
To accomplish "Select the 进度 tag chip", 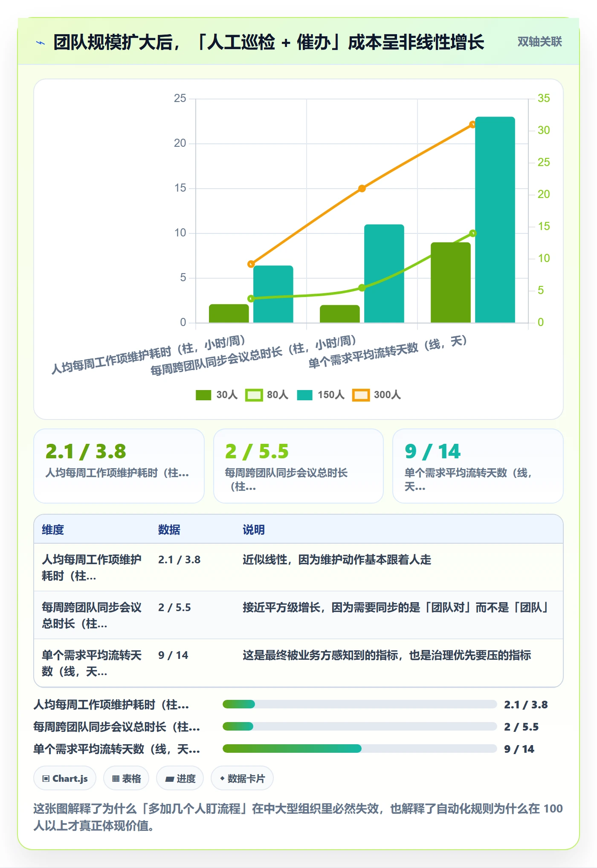I will point(180,778).
